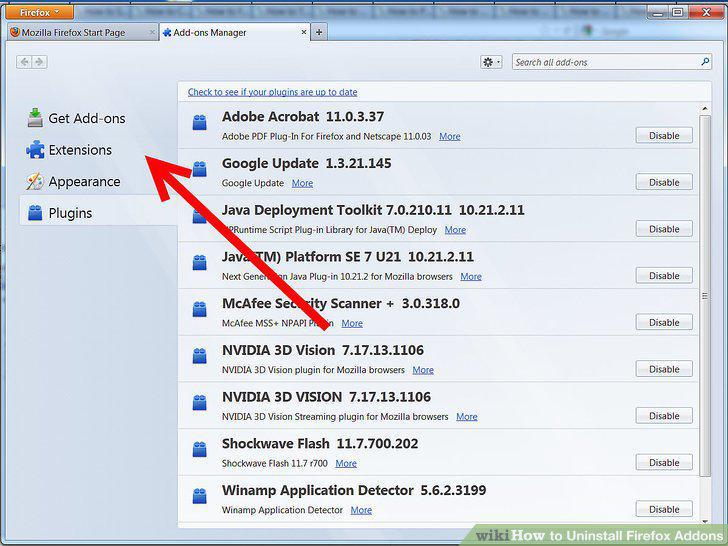Open More link for Google Update
This screenshot has width=728, height=546.
[302, 183]
